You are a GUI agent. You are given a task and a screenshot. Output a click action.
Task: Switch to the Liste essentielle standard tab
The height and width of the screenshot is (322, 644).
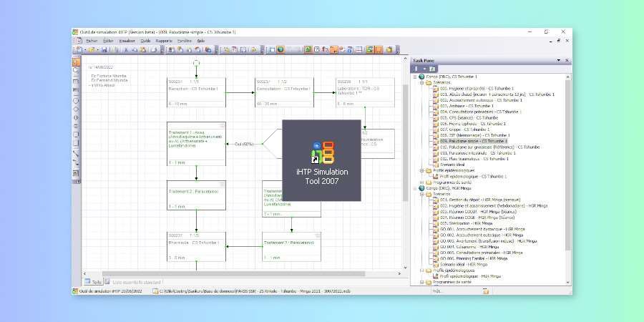135,282
